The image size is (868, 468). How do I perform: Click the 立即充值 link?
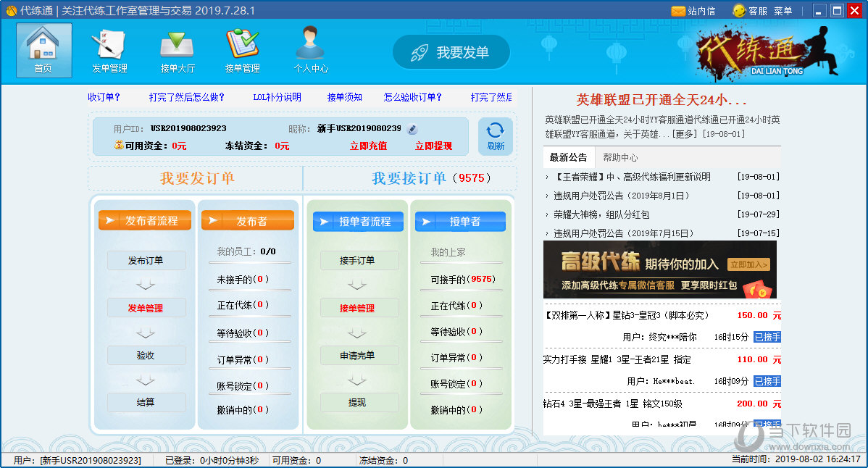[368, 146]
